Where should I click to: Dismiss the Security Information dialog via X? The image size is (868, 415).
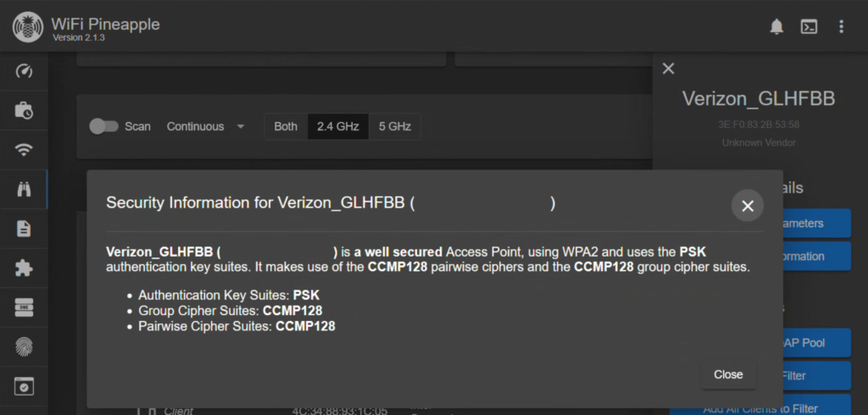(x=748, y=206)
